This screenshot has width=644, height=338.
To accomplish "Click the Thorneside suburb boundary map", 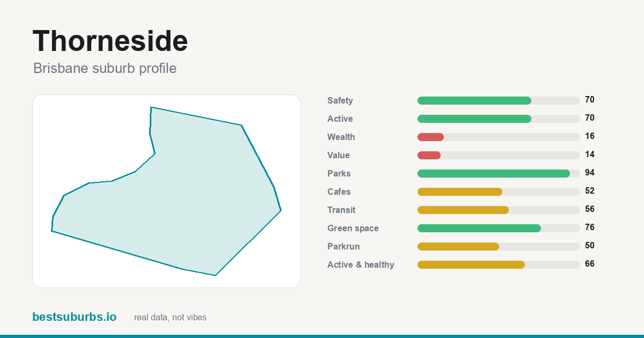I will [166, 191].
